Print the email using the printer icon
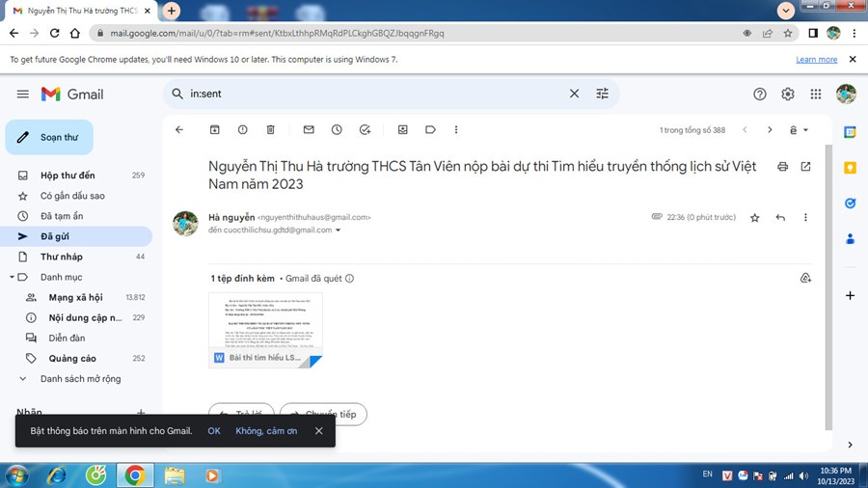 coord(782,166)
